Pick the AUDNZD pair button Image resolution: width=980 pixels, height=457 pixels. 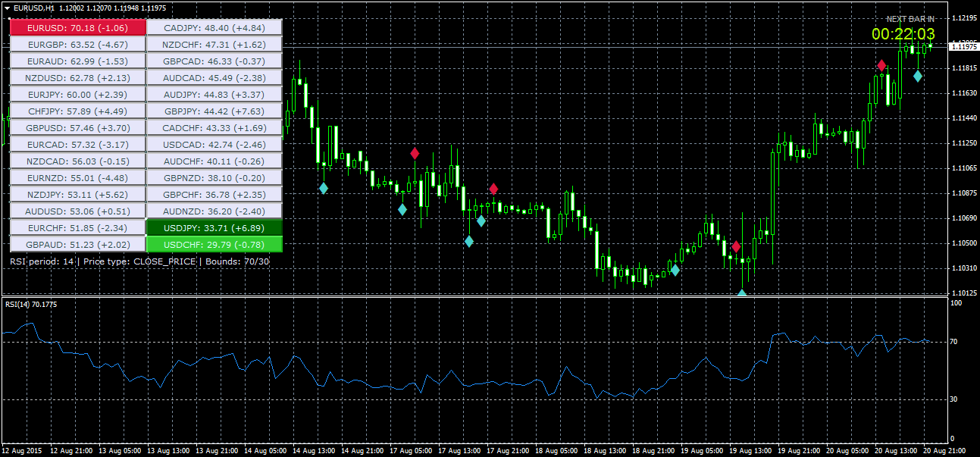[x=214, y=211]
